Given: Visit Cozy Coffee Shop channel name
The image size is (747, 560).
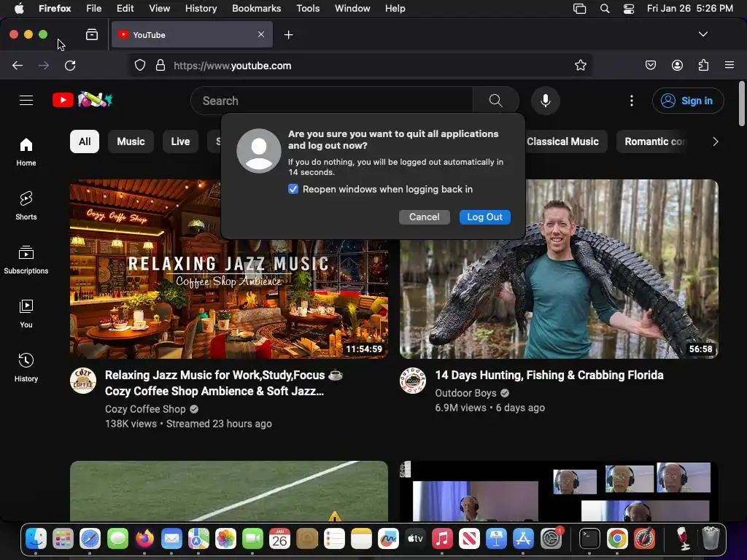Looking at the screenshot, I should click(145, 409).
